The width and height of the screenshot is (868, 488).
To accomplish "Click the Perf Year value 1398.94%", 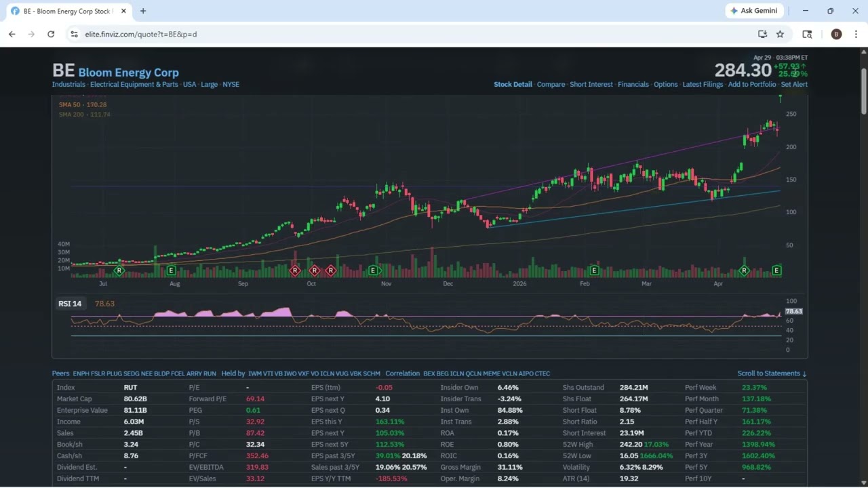I will 759,445.
